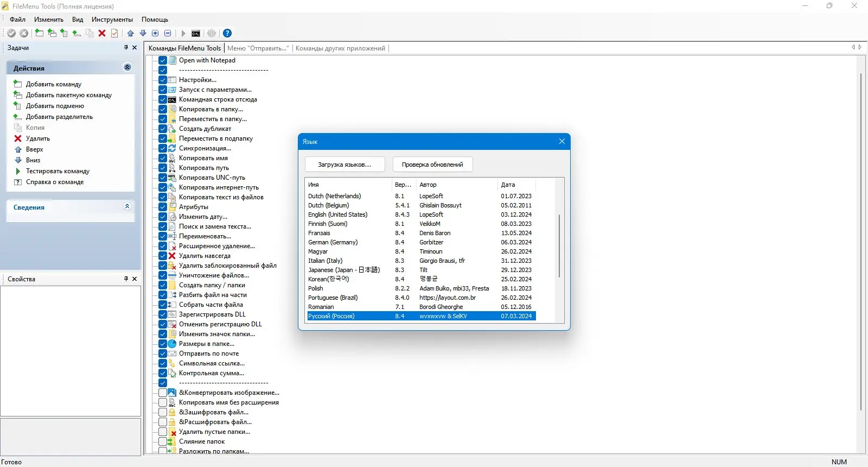This screenshot has width=868, height=467.
Task: Click the Загрузка языков... button
Action: click(x=344, y=165)
